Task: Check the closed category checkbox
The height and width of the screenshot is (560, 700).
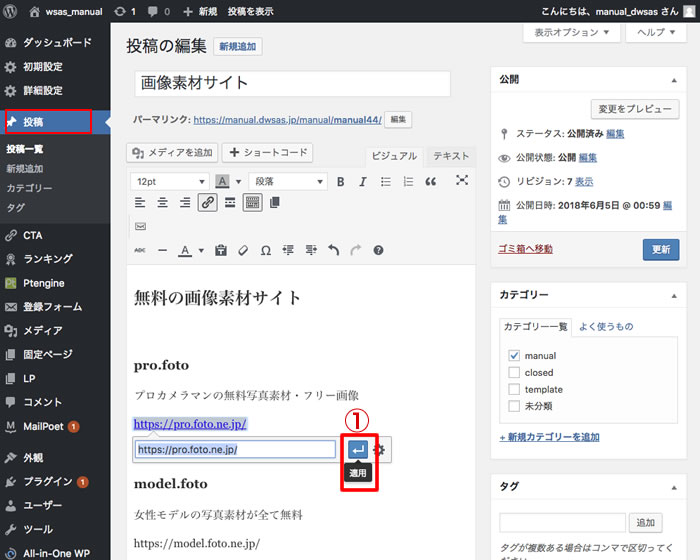Action: tap(514, 373)
